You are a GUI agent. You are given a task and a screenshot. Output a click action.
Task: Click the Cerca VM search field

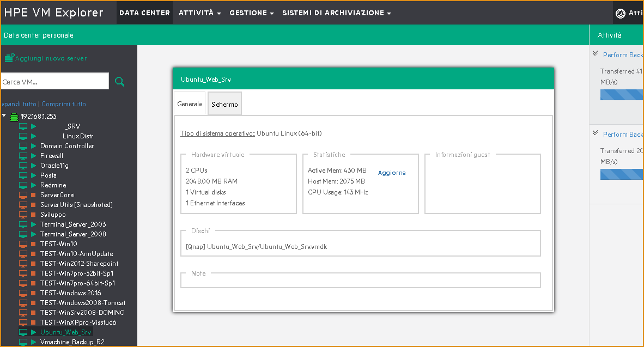55,81
